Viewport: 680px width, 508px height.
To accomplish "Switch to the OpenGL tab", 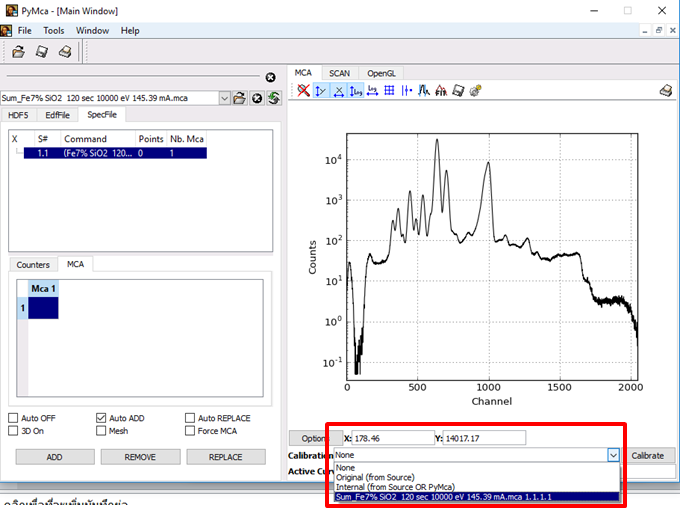I will [381, 73].
